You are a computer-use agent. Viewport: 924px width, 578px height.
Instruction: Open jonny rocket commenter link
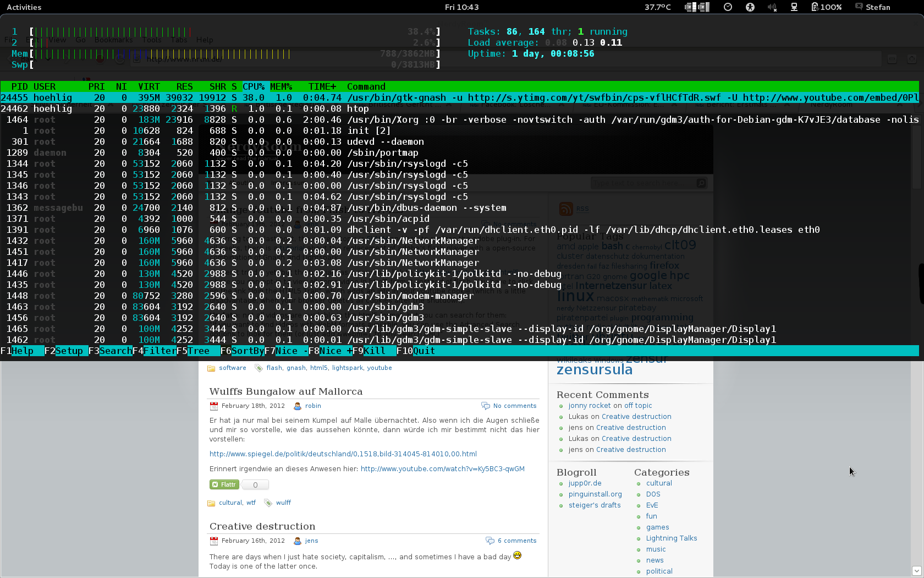coord(590,406)
